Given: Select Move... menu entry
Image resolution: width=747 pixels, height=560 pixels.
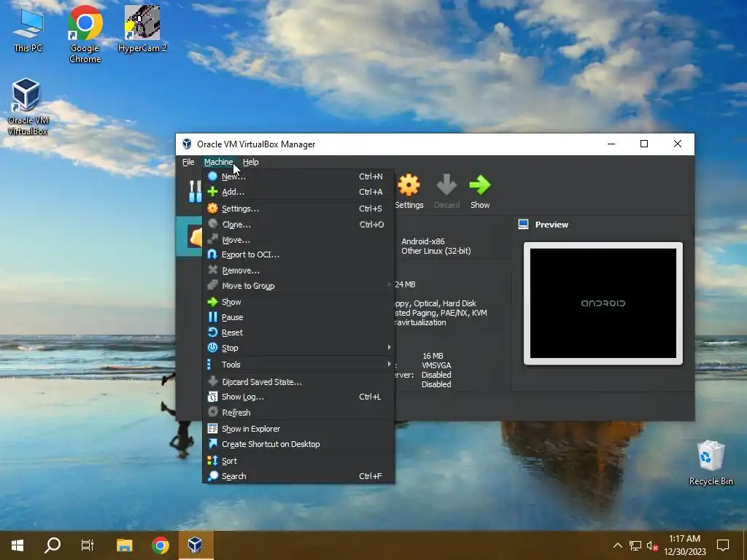Looking at the screenshot, I should 298,239.
